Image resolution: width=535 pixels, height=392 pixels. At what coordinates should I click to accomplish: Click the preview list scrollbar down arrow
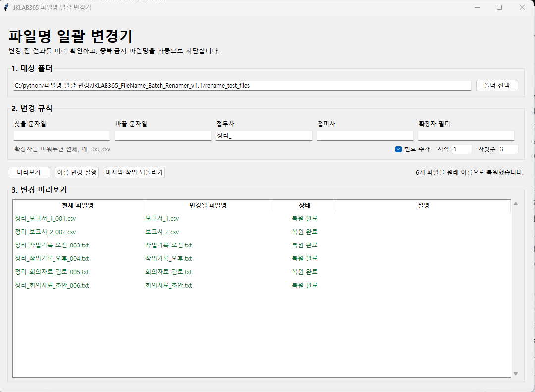pos(516,374)
